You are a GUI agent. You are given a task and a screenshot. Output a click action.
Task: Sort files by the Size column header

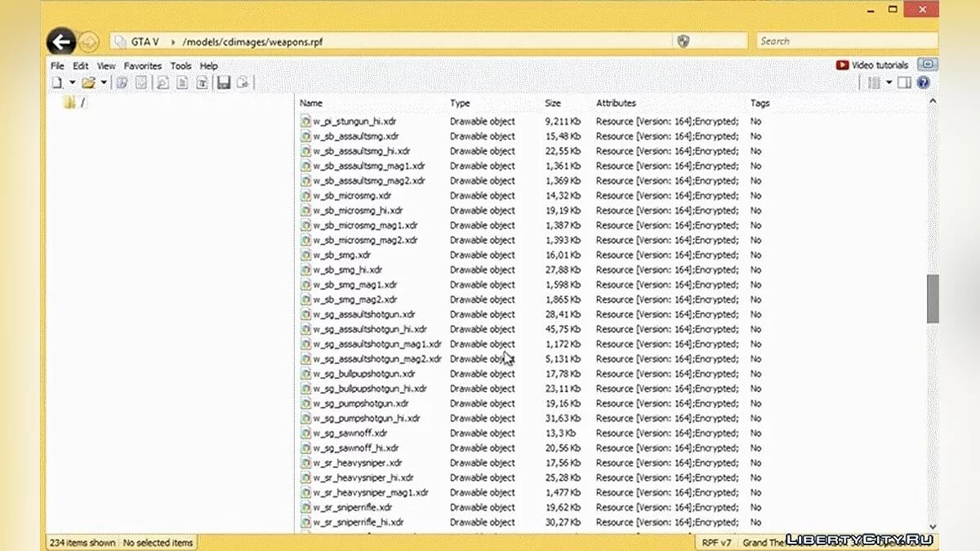pyautogui.click(x=553, y=103)
